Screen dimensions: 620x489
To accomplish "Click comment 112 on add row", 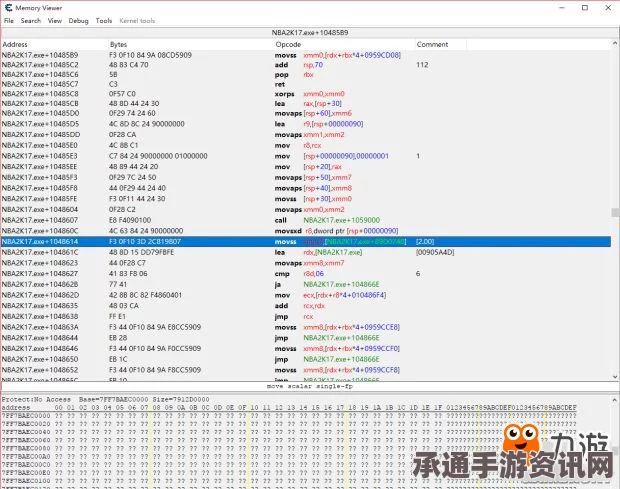I will (x=422, y=65).
